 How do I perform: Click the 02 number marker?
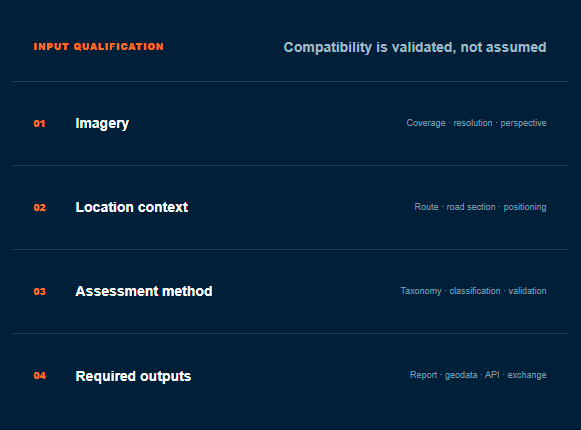pos(40,208)
